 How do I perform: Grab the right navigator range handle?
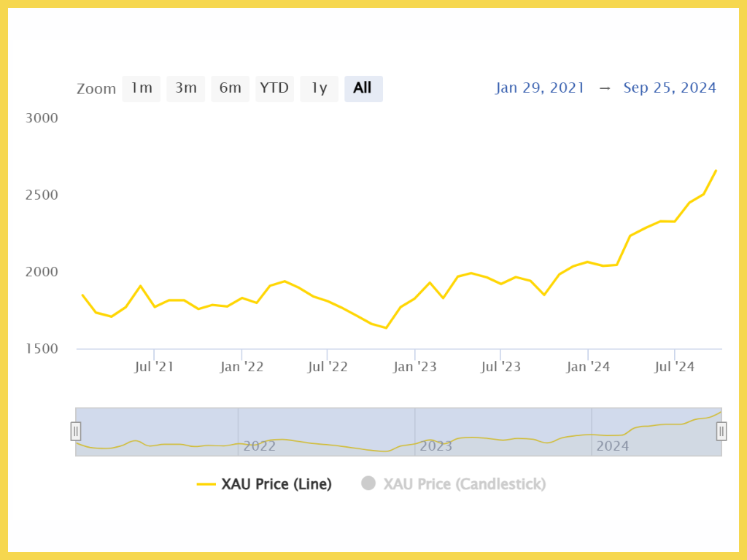pos(721,432)
